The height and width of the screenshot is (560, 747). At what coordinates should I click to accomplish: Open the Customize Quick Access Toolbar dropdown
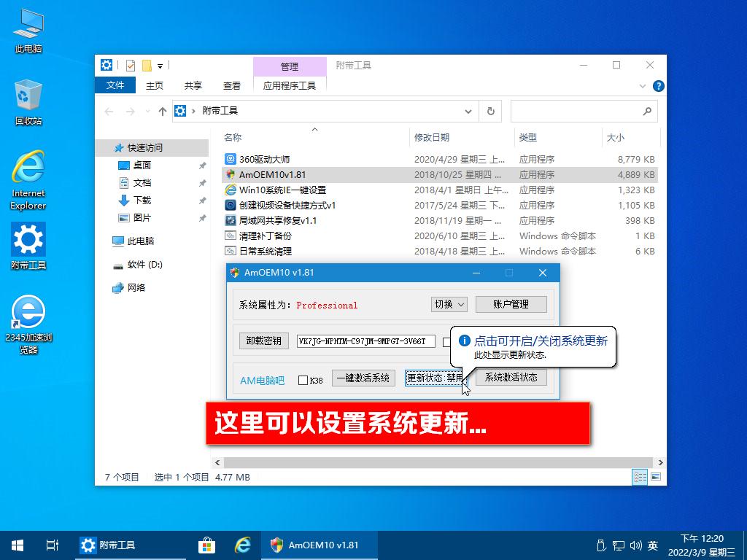[160, 66]
